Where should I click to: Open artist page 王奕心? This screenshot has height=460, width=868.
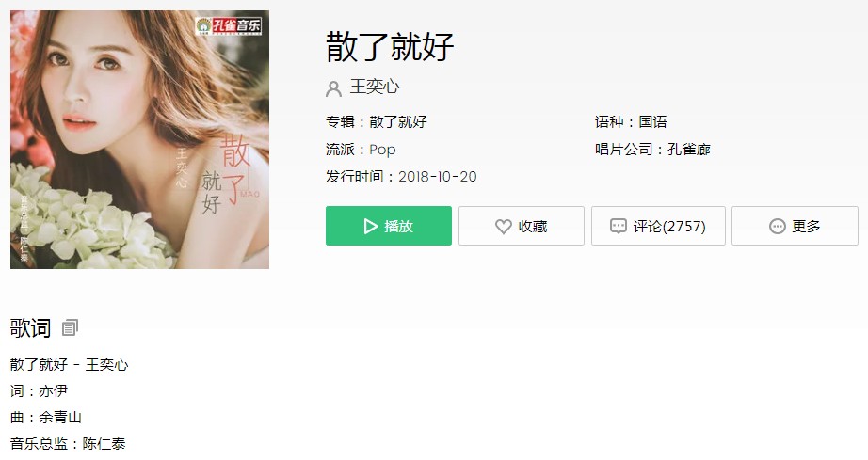374,87
